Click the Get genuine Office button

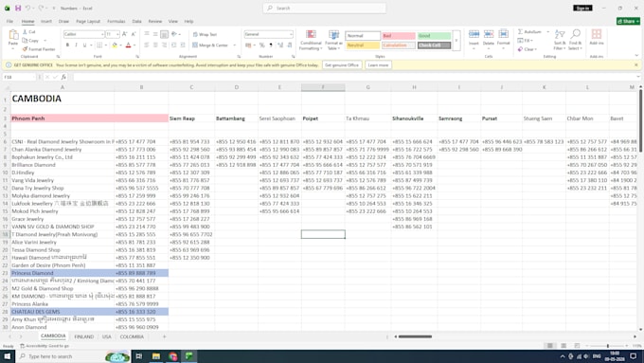(x=342, y=65)
